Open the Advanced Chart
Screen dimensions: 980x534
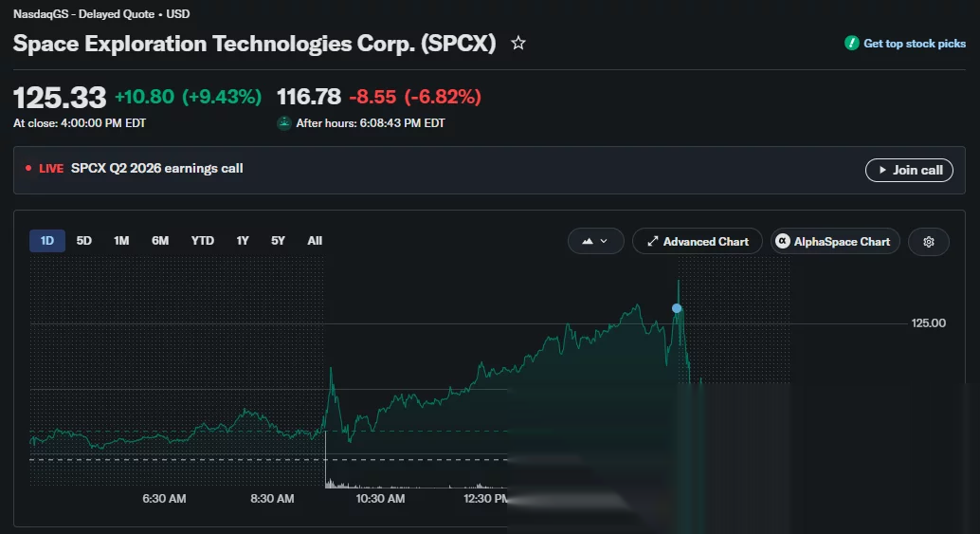tap(697, 241)
